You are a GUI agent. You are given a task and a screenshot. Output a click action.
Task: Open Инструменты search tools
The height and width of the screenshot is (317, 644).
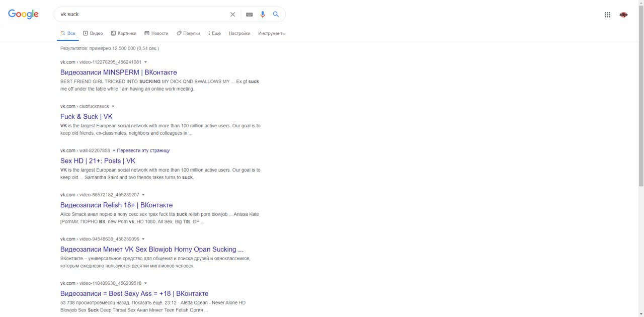(x=272, y=33)
